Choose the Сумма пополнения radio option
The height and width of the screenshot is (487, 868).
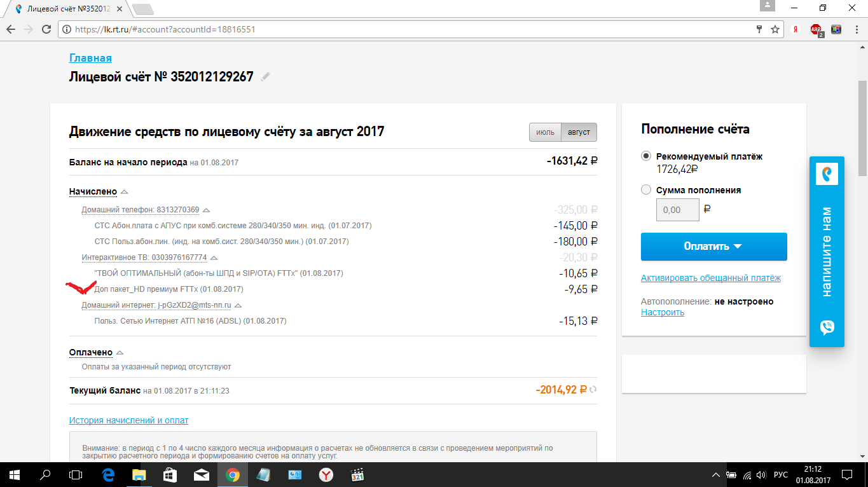point(646,189)
